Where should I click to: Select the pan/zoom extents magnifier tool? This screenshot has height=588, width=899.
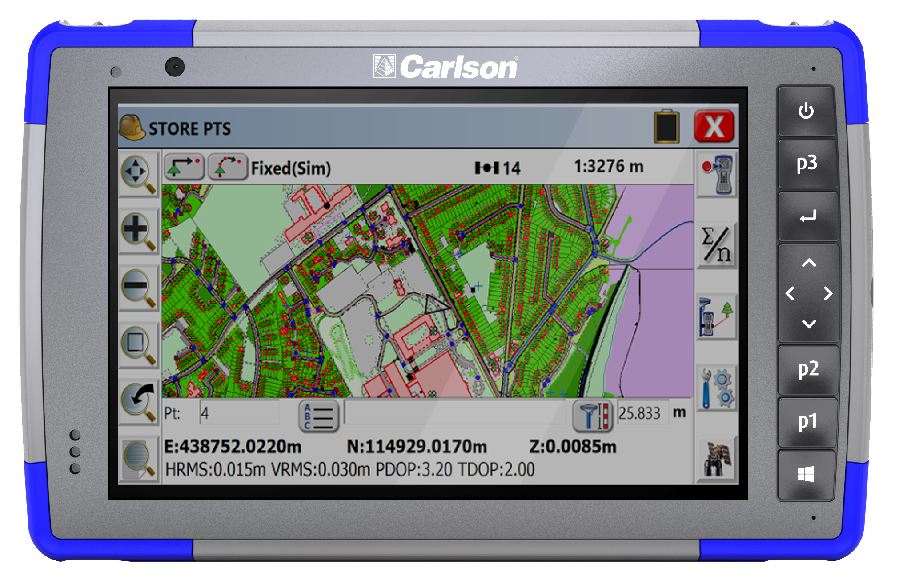pos(139,175)
